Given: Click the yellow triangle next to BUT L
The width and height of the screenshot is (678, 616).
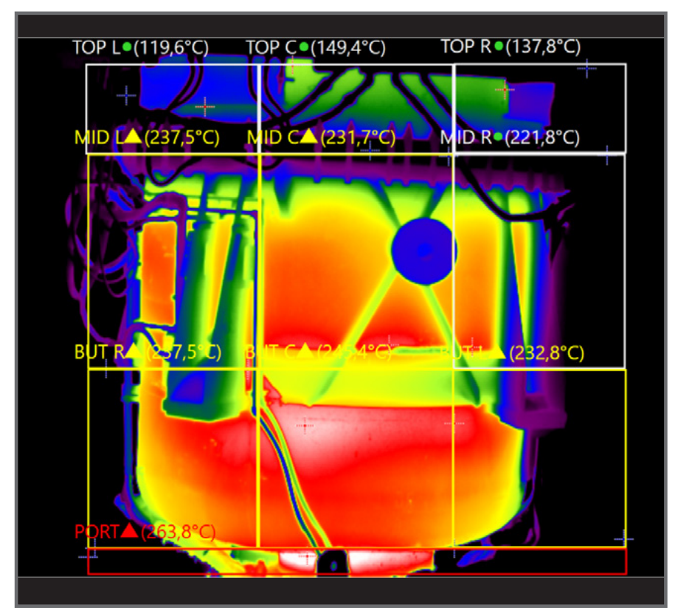Looking at the screenshot, I should pyautogui.click(x=498, y=350).
